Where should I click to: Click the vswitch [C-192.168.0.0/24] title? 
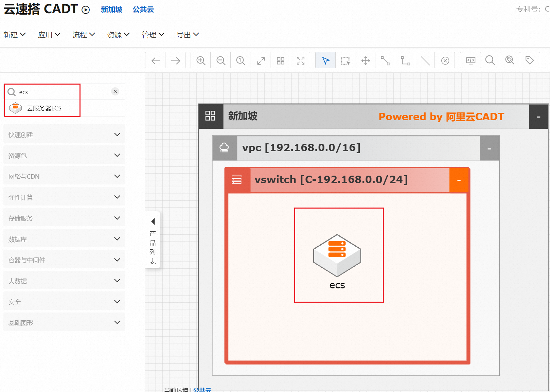(x=331, y=179)
